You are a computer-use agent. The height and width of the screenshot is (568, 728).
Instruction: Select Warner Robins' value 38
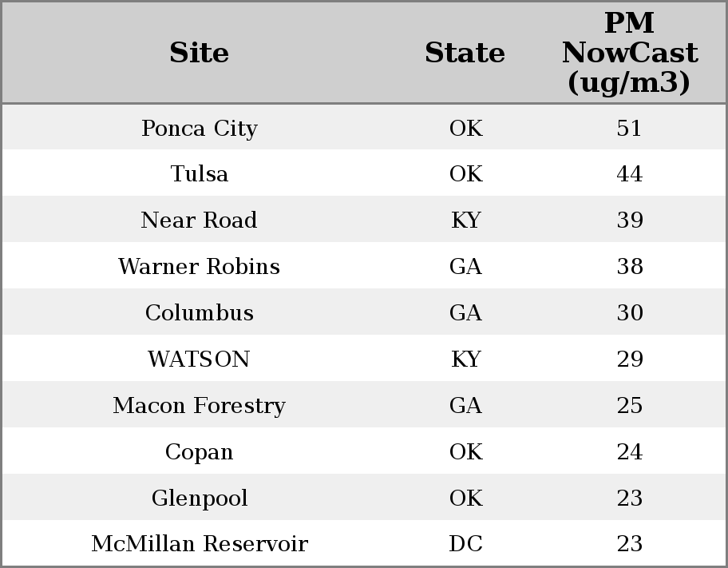click(629, 267)
